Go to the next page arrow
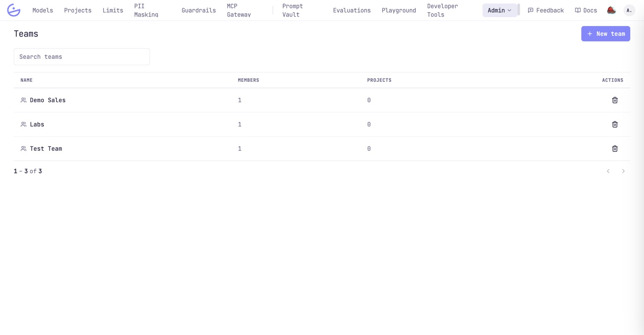Viewport: 644px width, 335px height. [623, 171]
